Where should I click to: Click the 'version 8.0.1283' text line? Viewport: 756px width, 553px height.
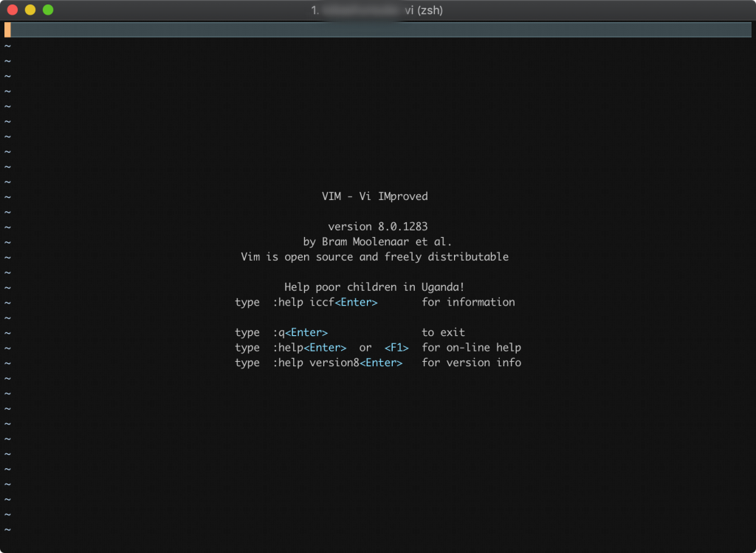click(378, 227)
